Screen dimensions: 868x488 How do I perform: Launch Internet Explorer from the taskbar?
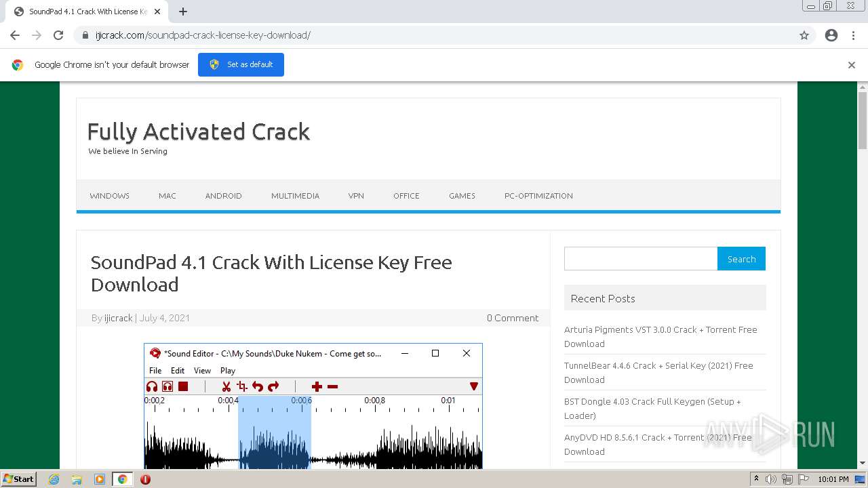click(x=54, y=479)
